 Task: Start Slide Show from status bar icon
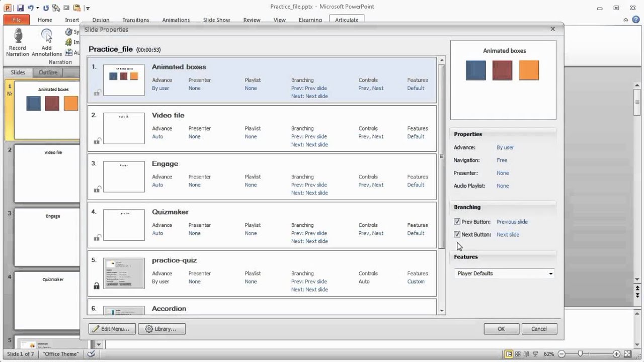(535, 354)
